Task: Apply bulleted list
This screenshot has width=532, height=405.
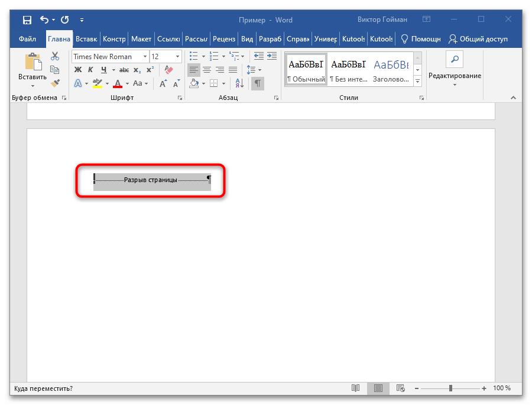Action: [x=194, y=56]
